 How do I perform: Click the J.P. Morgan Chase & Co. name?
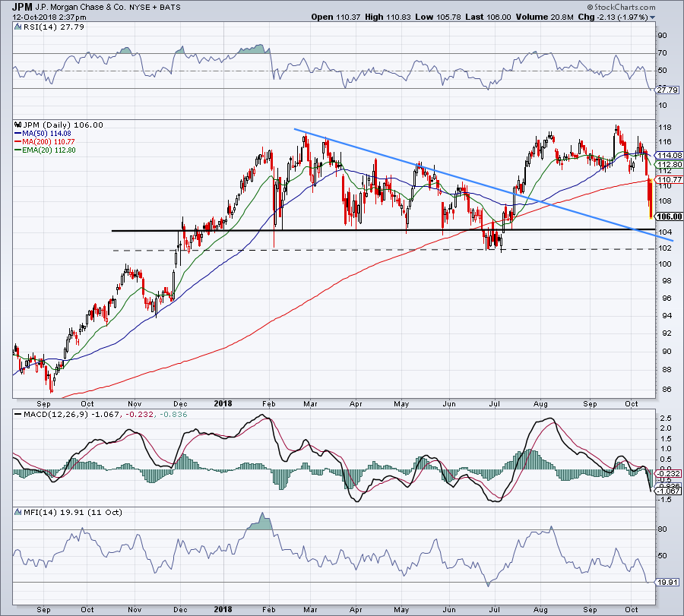[x=81, y=7]
